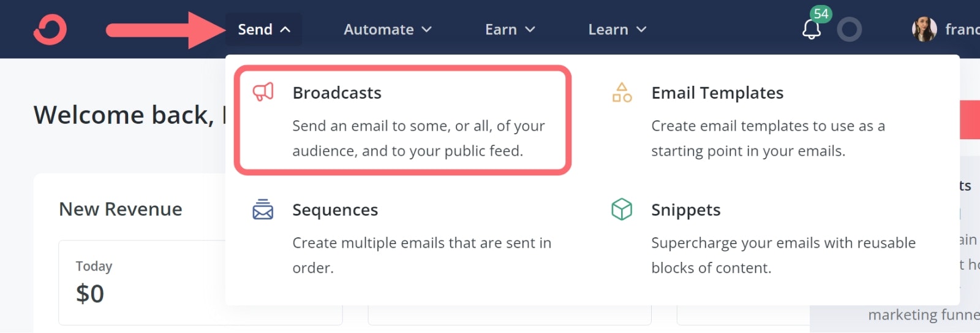Expand the Learn dropdown menu
This screenshot has height=333, width=980.
(x=617, y=29)
